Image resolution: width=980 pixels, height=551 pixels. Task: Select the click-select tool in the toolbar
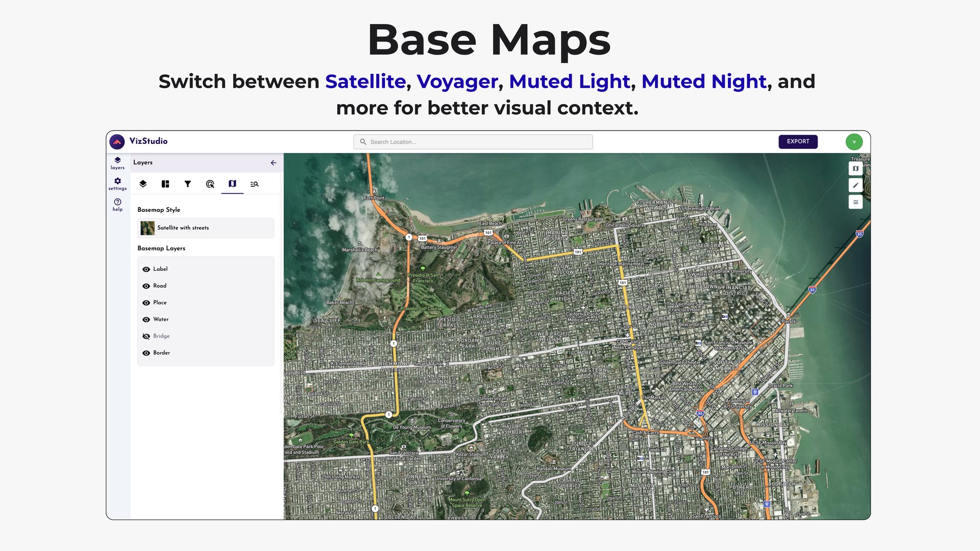pos(210,184)
